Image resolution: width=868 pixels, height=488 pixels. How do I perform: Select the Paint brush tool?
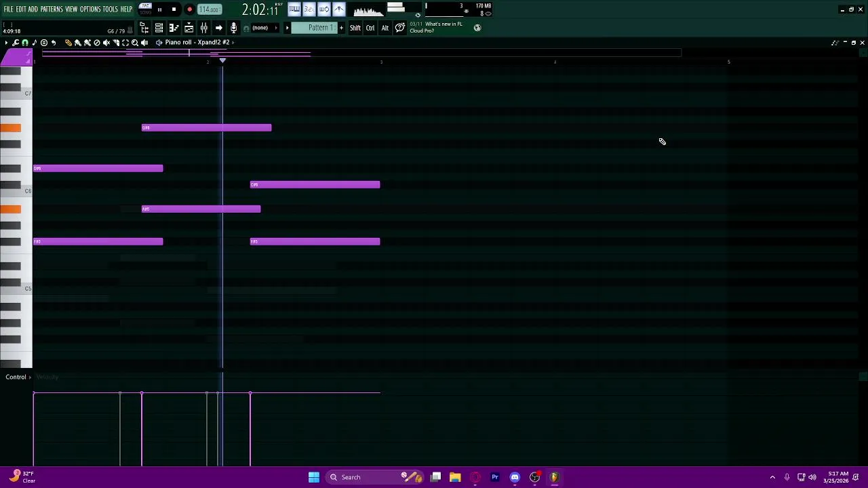pos(78,43)
